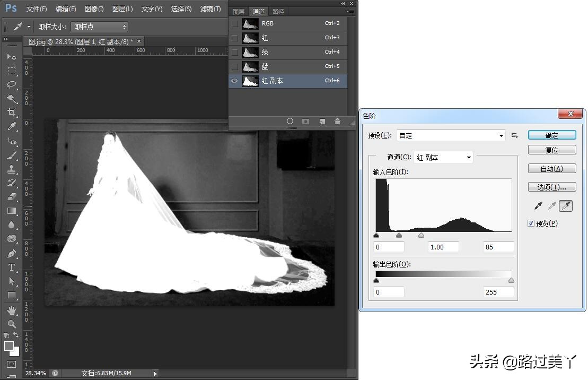
Task: Open the 取样大小 sample size dropdown
Action: 99,27
